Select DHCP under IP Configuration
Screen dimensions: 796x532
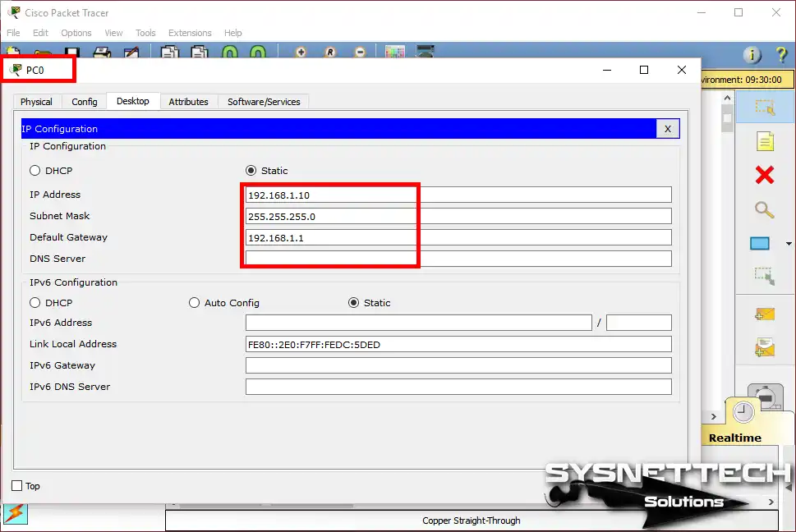click(x=35, y=171)
